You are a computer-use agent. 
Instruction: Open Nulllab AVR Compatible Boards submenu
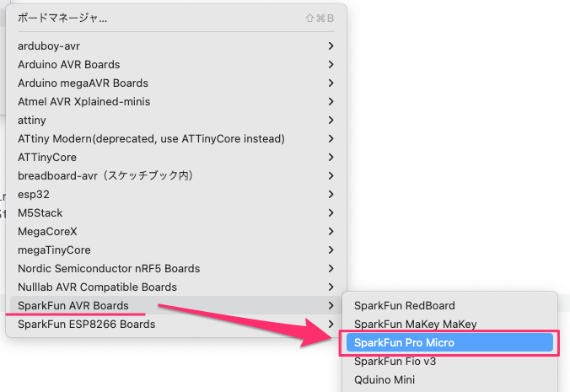(x=97, y=287)
